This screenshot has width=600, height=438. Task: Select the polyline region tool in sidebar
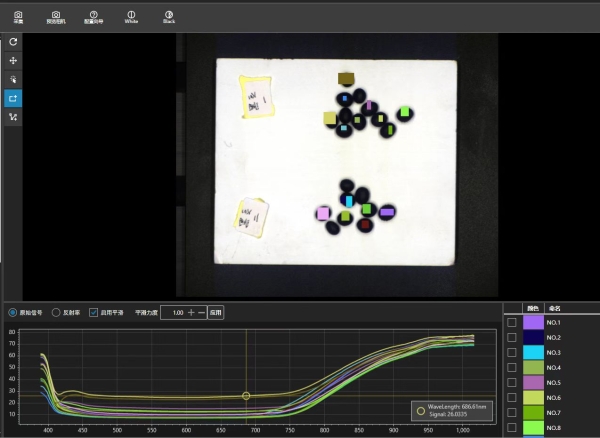(x=13, y=117)
